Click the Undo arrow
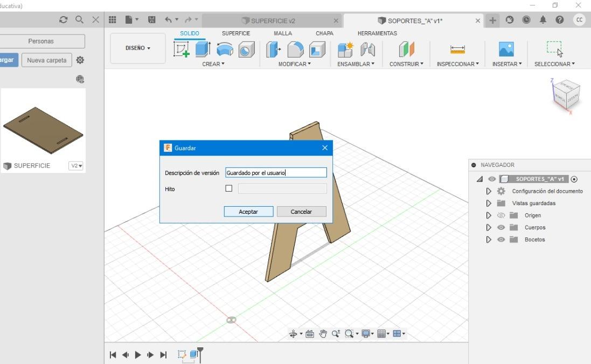Screen dimensions: 591x364 (169, 20)
